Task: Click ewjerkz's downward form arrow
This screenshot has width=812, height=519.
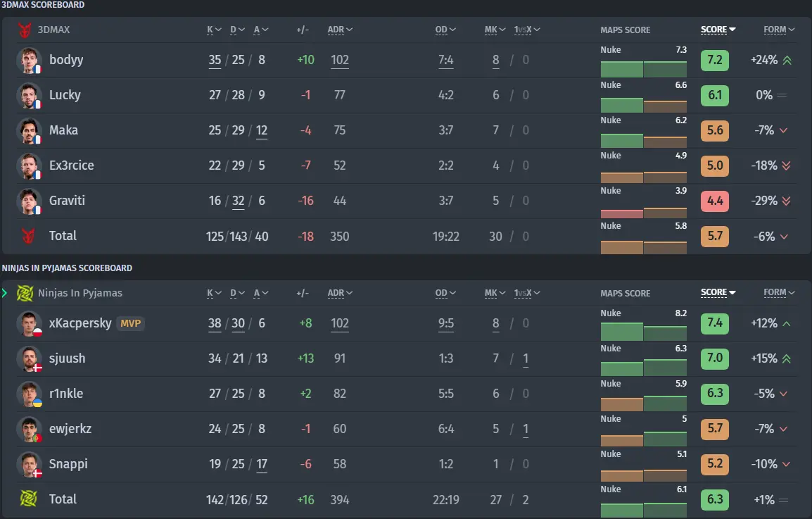Action: (x=784, y=430)
